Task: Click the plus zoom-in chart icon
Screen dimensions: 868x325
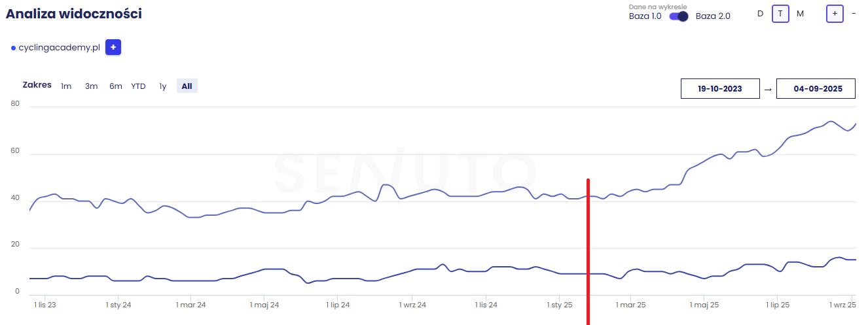Action: pos(835,13)
